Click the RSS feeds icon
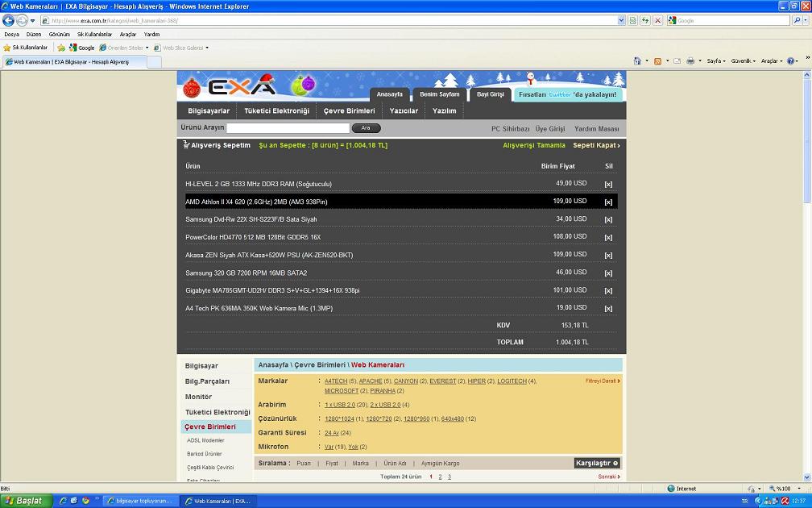 (x=657, y=61)
